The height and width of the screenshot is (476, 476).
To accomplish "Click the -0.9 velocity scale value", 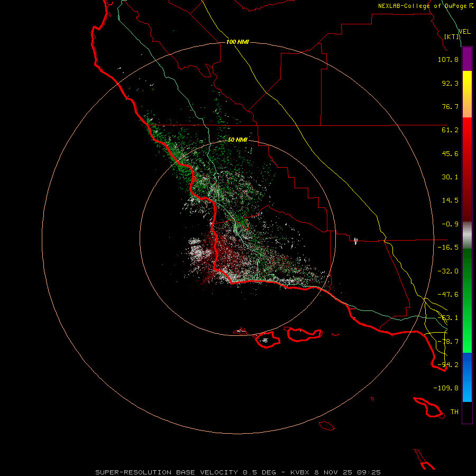I will click(450, 224).
